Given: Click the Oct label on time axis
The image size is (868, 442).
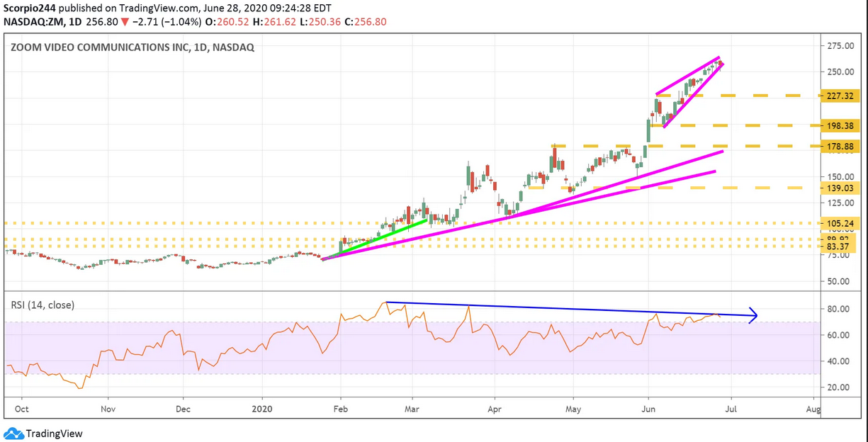Looking at the screenshot, I should (22, 409).
